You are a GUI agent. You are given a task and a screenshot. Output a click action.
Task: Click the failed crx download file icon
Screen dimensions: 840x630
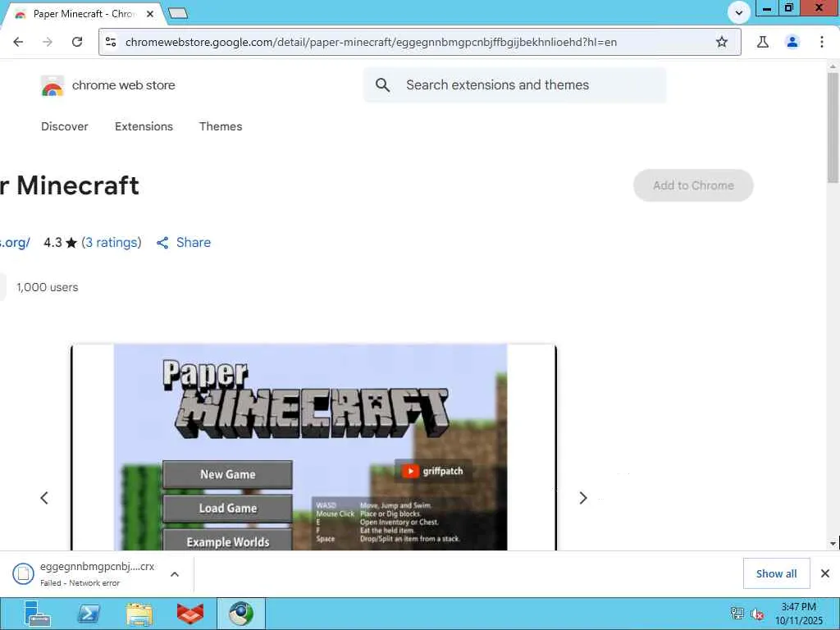(x=23, y=573)
